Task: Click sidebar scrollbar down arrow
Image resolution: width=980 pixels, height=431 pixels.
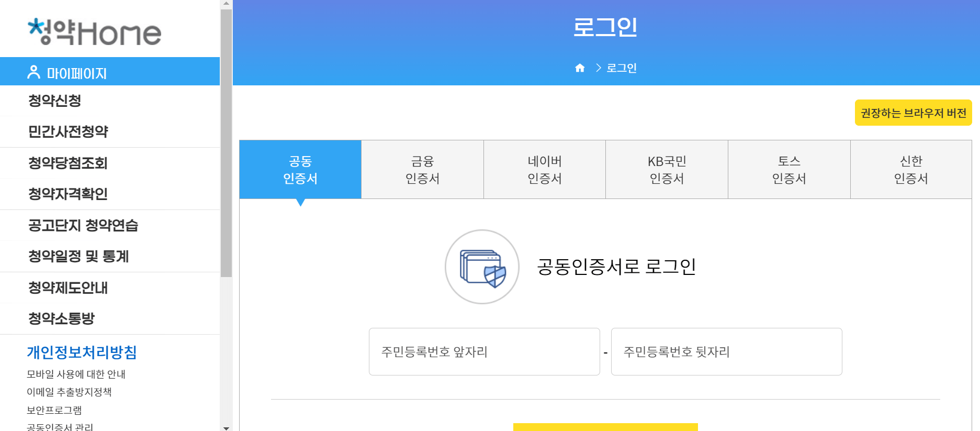Action: pos(226,427)
